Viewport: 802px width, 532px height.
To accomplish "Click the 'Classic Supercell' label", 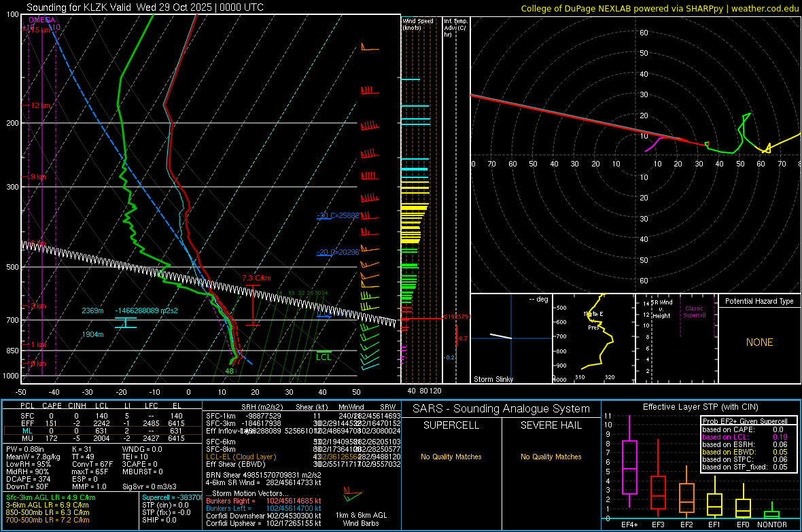I will [695, 312].
